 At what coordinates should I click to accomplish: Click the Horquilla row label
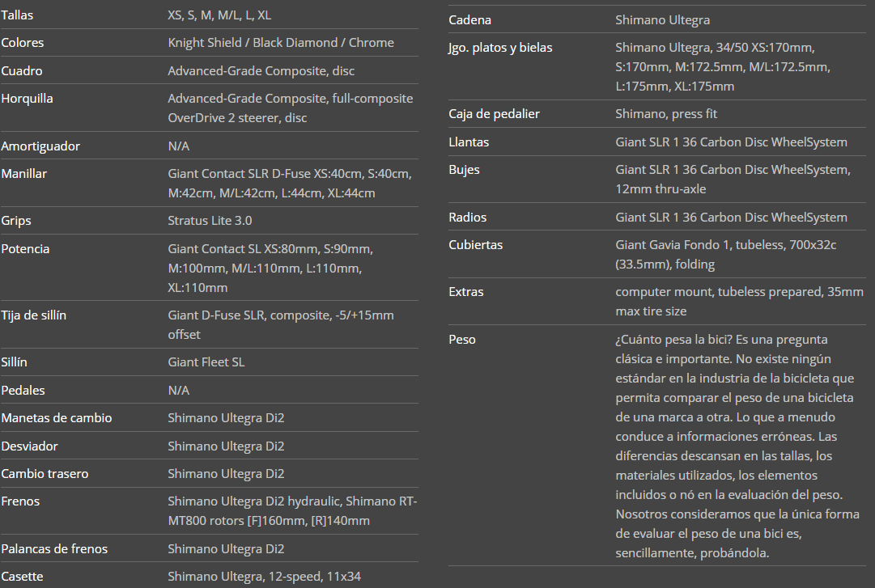coord(27,99)
